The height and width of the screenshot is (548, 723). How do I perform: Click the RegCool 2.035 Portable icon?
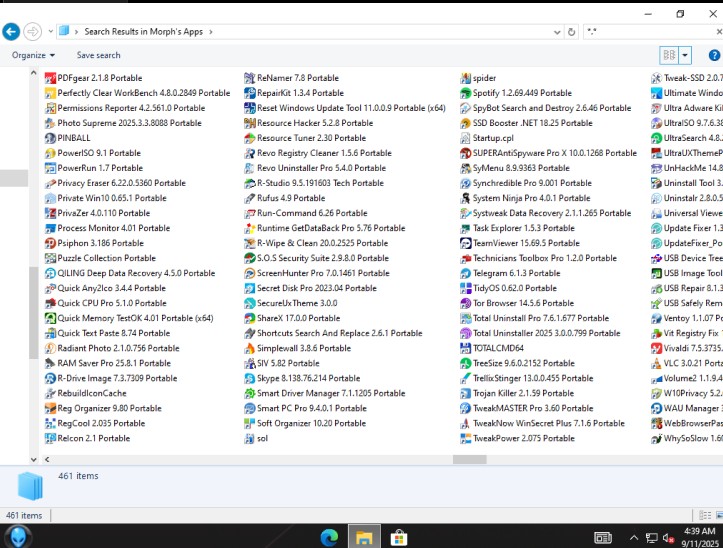tap(50, 423)
